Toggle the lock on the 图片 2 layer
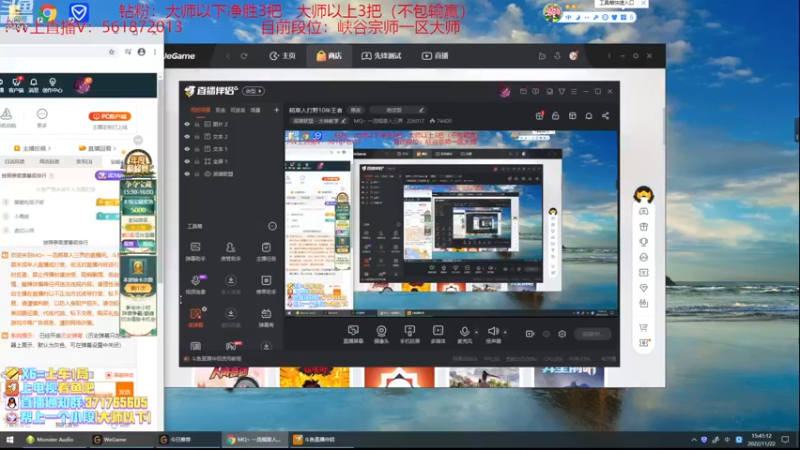The image size is (800, 450). click(x=197, y=124)
